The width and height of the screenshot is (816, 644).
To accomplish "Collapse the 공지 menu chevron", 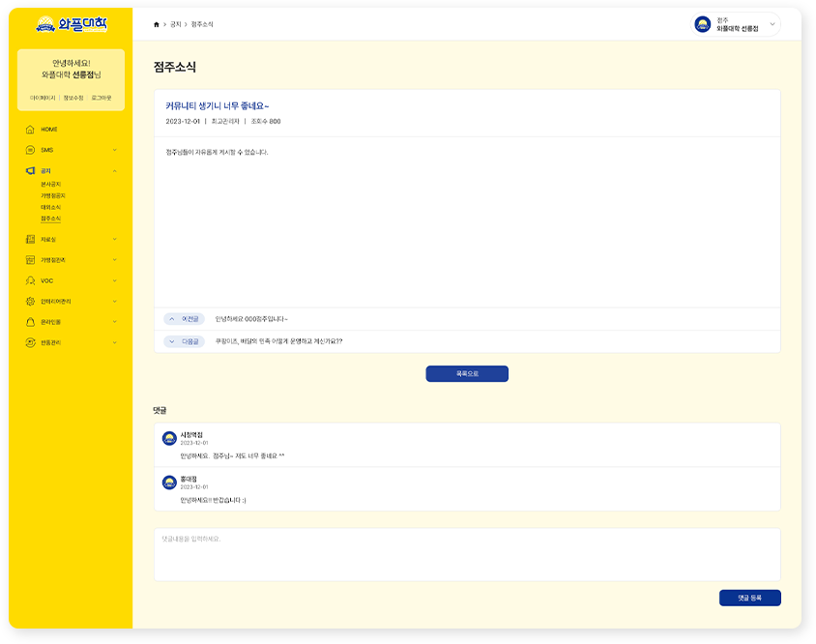I will [114, 171].
